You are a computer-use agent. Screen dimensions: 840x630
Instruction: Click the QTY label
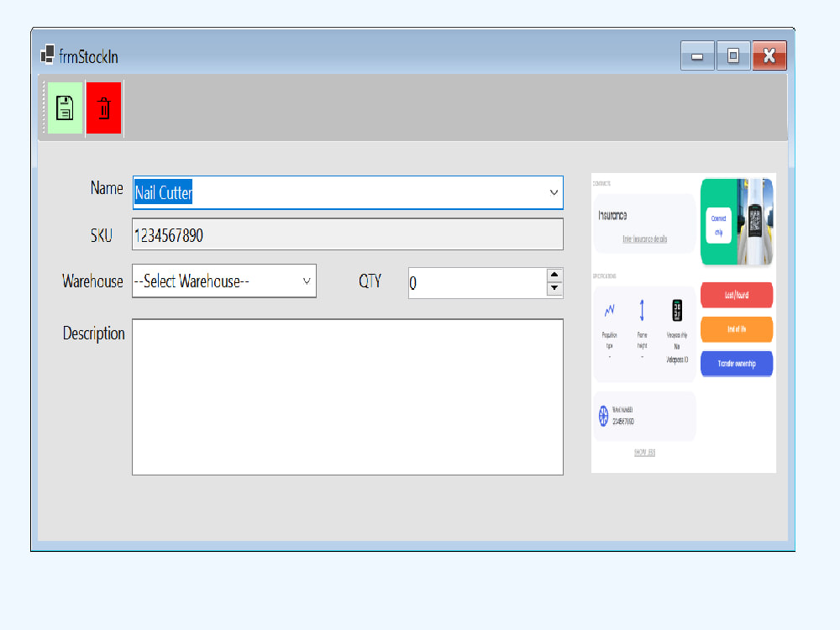370,281
